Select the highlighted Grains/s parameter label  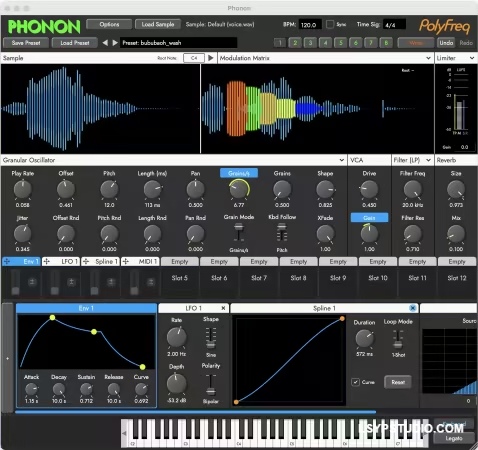(x=239, y=173)
